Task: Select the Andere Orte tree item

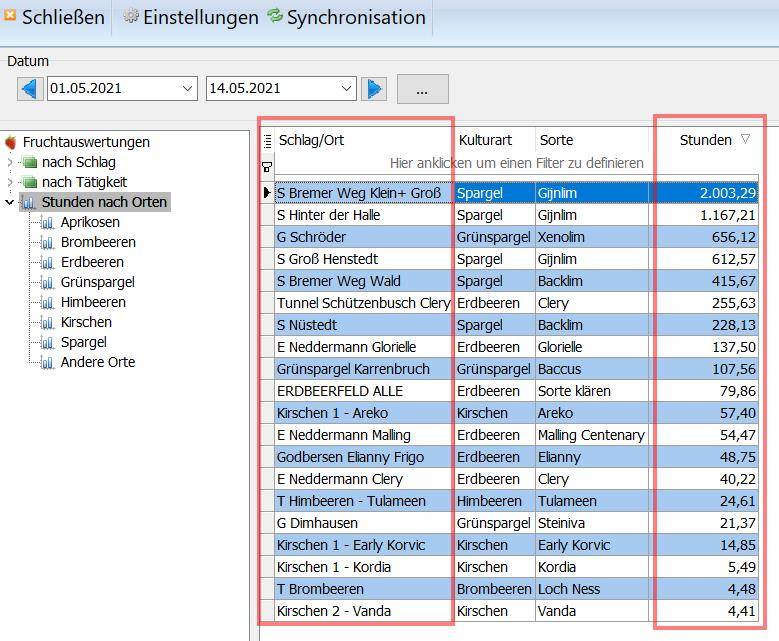Action: pyautogui.click(x=97, y=363)
